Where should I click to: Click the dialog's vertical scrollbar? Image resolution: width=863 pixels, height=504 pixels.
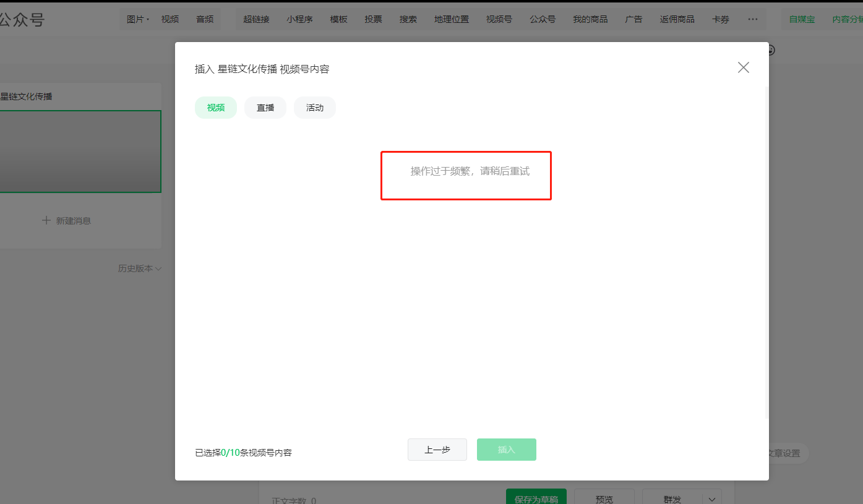(x=766, y=254)
